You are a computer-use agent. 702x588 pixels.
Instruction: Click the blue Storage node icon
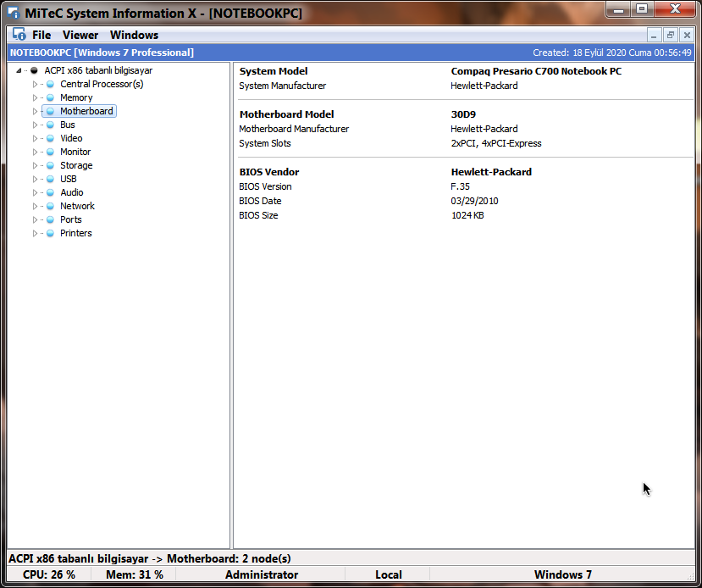[51, 165]
